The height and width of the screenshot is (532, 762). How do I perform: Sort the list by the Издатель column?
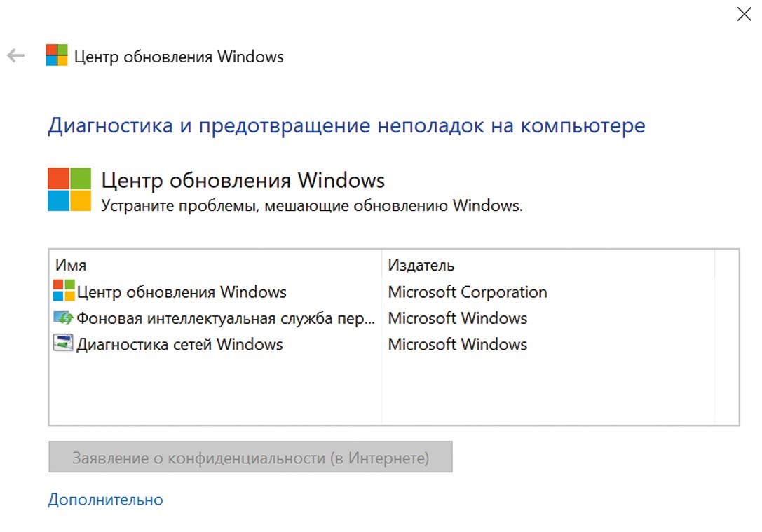(421, 265)
